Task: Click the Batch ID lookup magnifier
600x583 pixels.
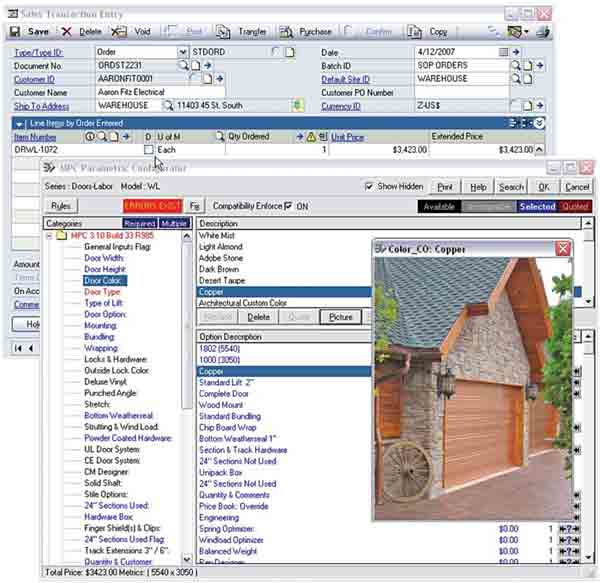Action: (515, 64)
